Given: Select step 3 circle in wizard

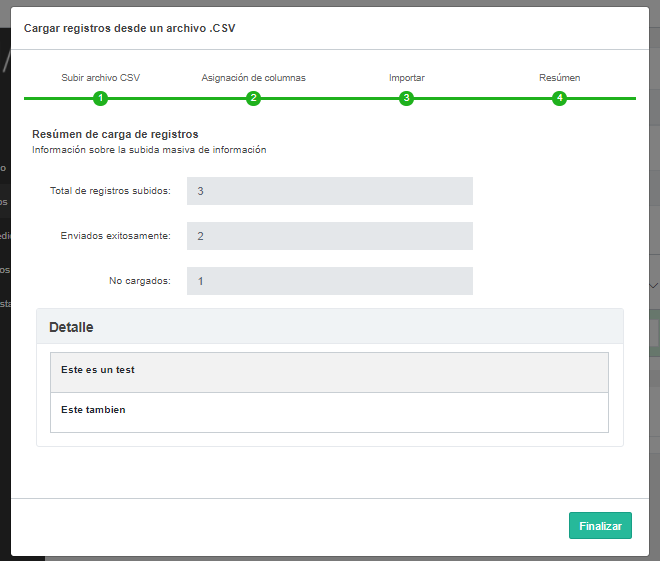Looking at the screenshot, I should pos(406,98).
